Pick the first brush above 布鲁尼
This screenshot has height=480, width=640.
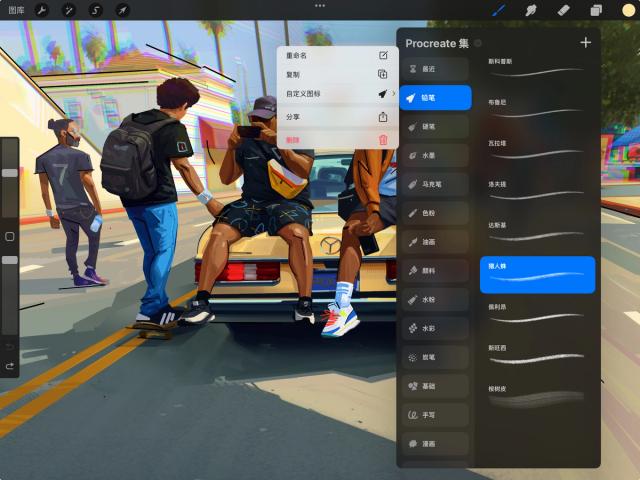[537, 69]
